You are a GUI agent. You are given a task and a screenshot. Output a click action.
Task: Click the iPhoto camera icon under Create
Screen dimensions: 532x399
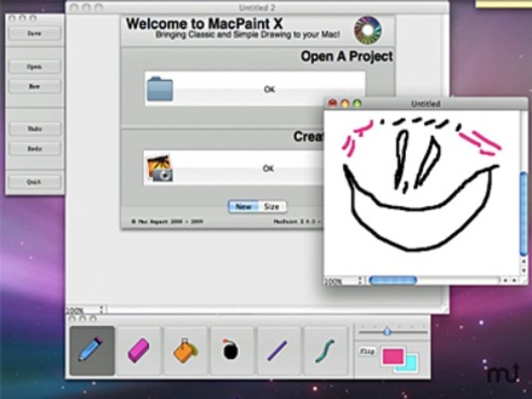click(x=160, y=168)
